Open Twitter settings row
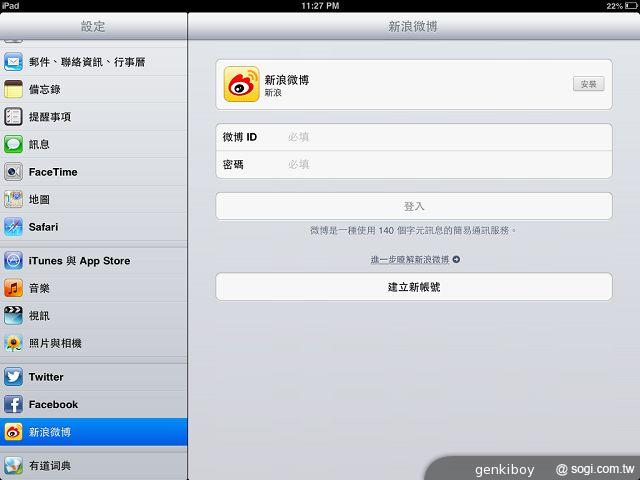 [x=93, y=377]
